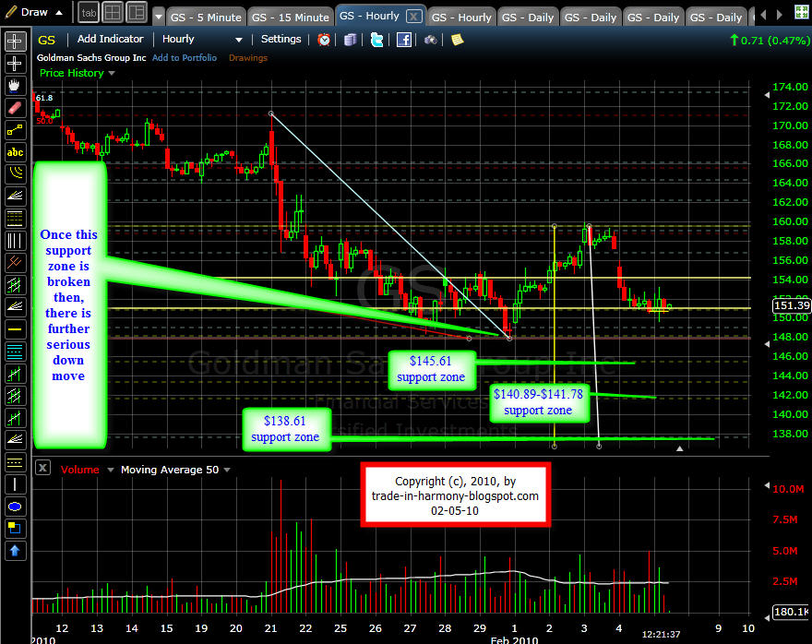Open the tab list dropdown arrow

coord(159,17)
